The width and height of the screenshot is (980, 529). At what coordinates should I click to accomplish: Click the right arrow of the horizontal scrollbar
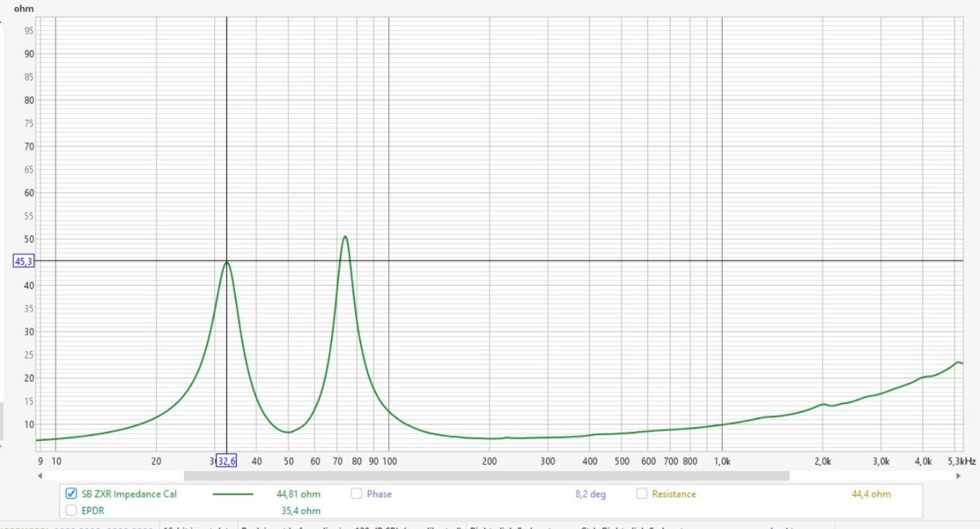click(x=958, y=476)
